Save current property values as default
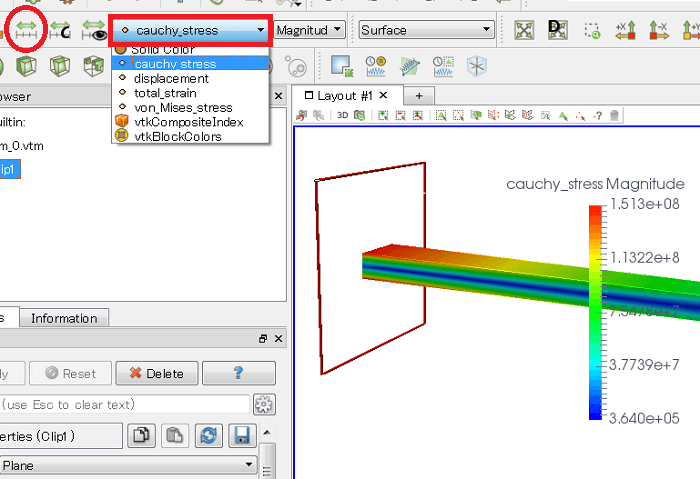The image size is (700, 479). pyautogui.click(x=240, y=435)
